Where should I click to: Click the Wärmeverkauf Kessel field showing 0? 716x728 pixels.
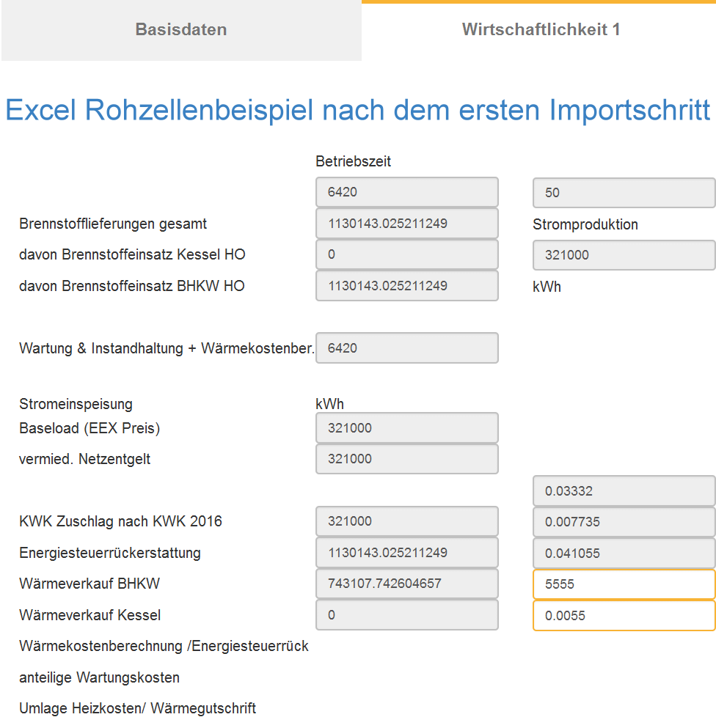[406, 615]
